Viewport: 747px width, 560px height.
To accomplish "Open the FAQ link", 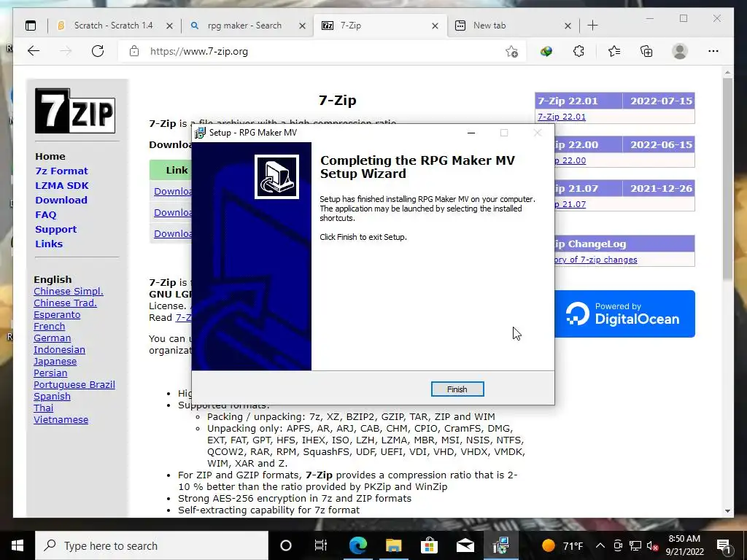I will pos(46,215).
